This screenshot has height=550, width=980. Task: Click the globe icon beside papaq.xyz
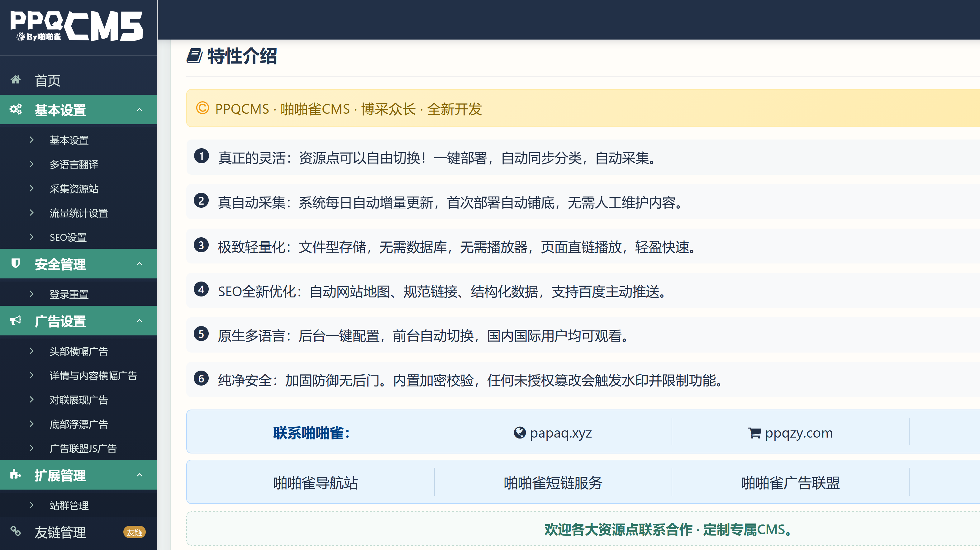point(520,433)
